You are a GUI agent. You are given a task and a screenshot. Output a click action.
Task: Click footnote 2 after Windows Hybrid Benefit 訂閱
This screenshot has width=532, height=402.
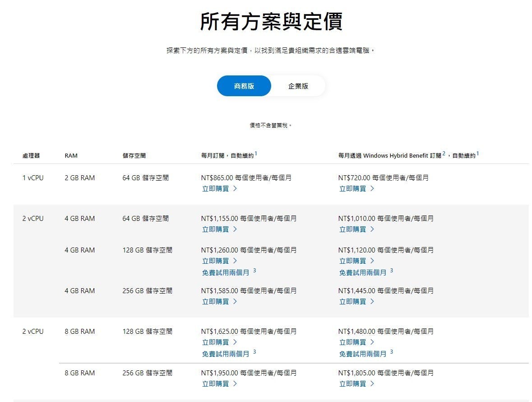[x=444, y=154]
